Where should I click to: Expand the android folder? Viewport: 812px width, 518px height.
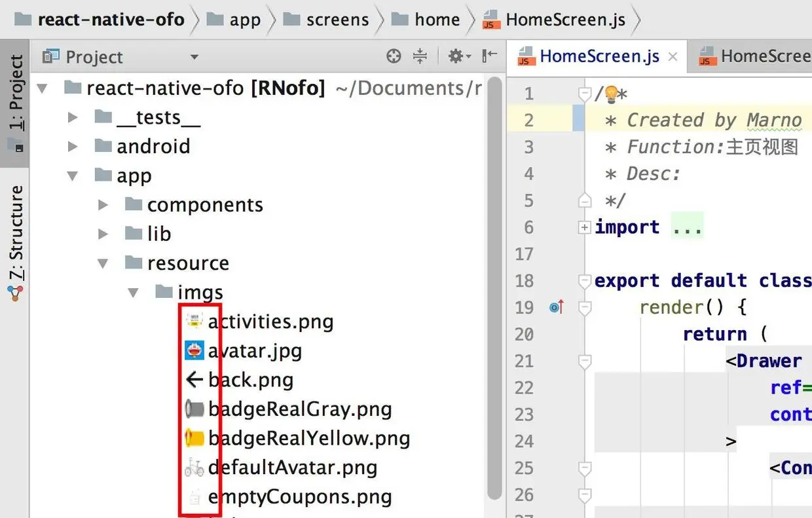(73, 147)
